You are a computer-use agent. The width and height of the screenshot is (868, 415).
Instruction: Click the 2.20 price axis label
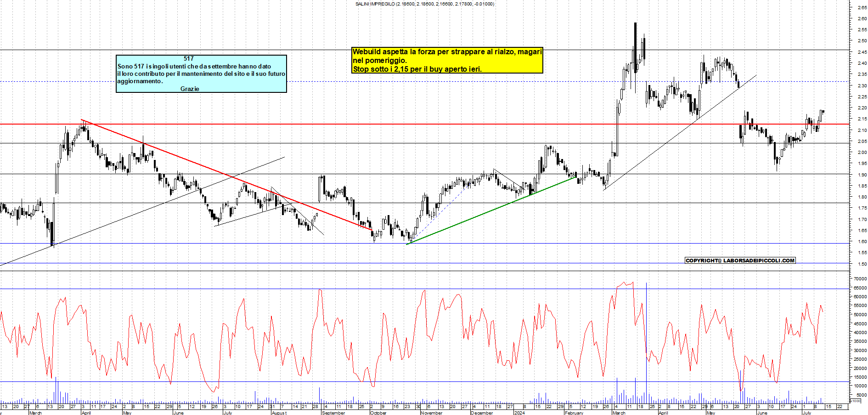point(862,108)
